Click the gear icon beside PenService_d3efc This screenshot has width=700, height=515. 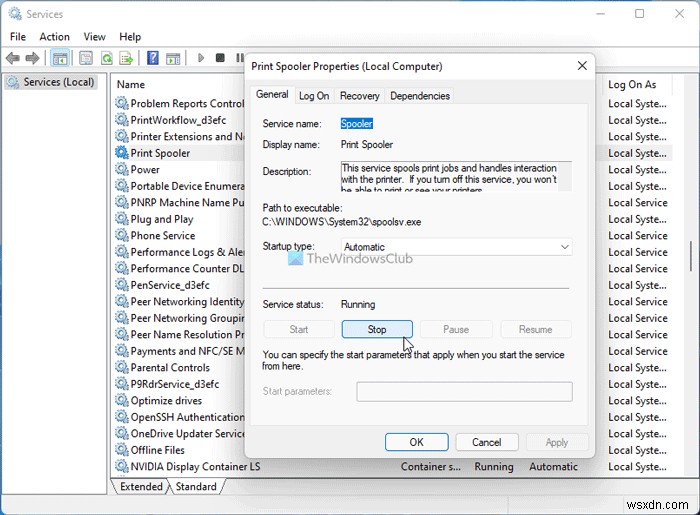[x=121, y=285]
